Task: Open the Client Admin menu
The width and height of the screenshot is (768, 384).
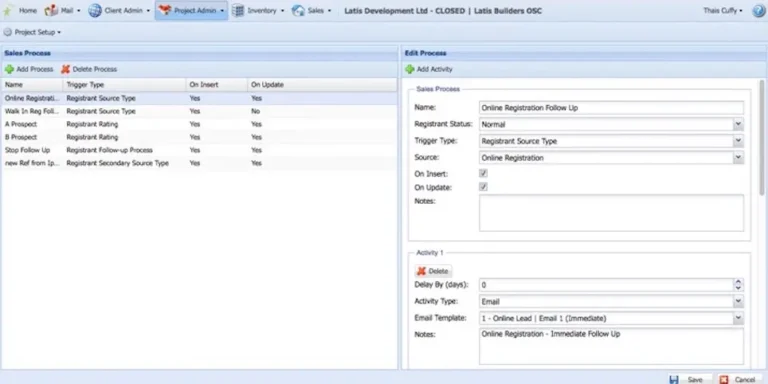Action: pos(119,10)
